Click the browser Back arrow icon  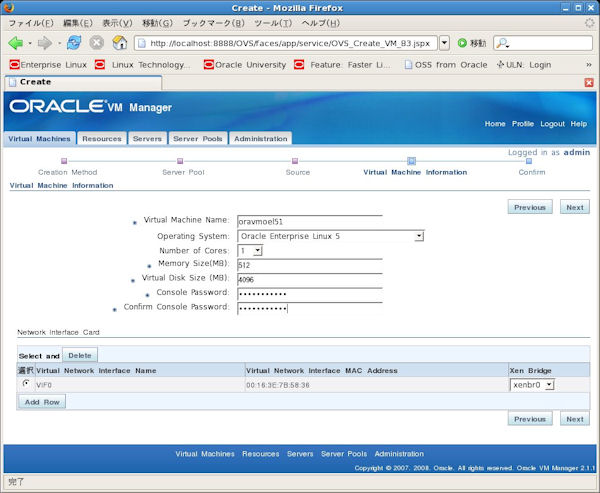point(16,43)
